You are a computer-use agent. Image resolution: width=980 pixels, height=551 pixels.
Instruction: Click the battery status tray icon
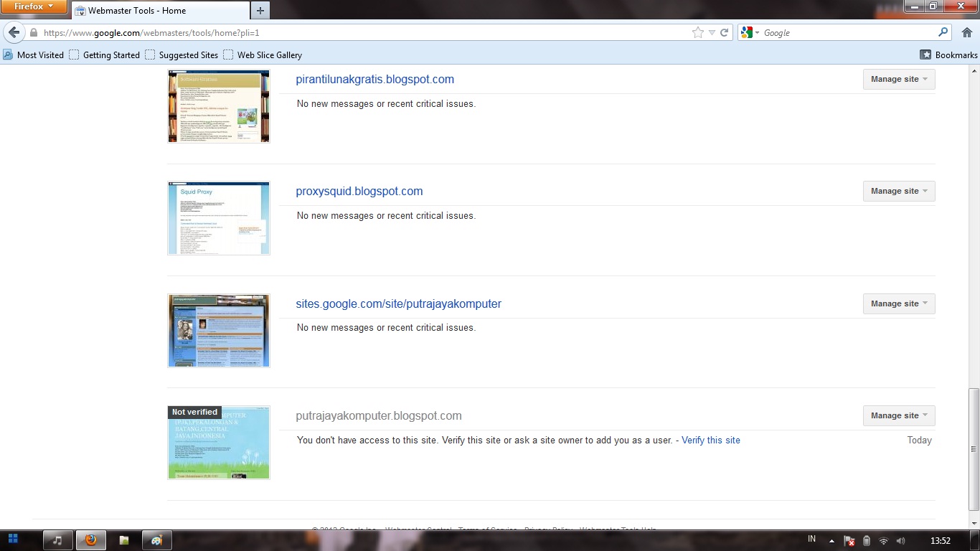[x=866, y=541]
